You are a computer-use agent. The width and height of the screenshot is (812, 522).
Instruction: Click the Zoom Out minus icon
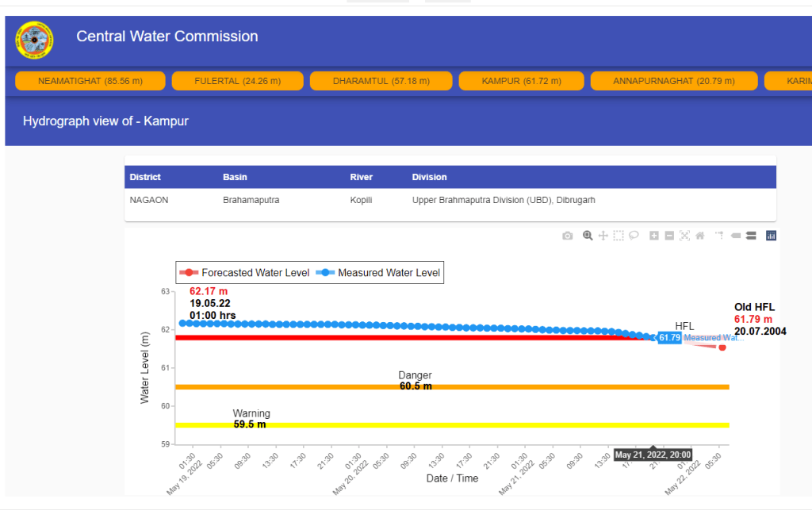669,236
